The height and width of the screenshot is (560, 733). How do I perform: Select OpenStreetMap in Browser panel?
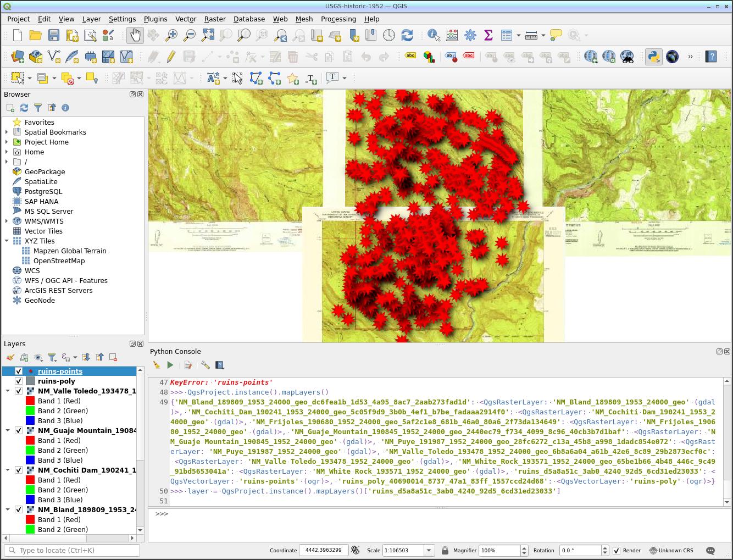(59, 260)
